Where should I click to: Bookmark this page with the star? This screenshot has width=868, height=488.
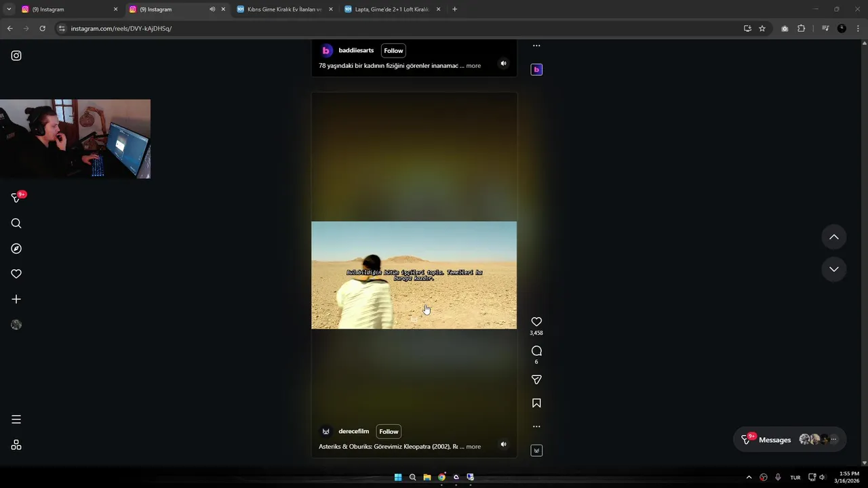(x=762, y=28)
